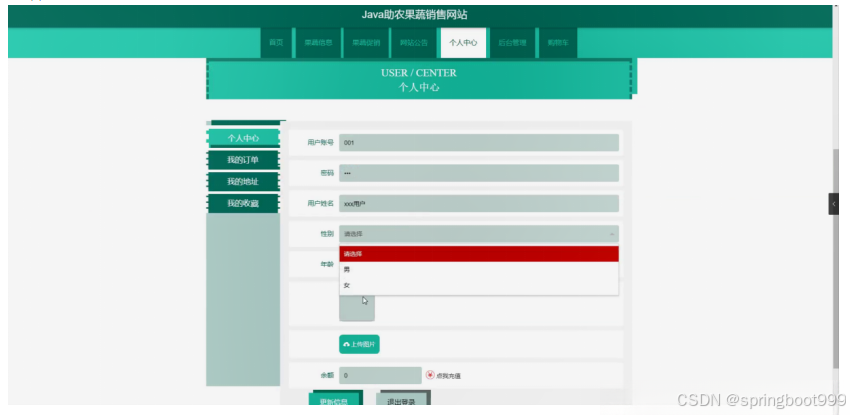
Task: Click the USER / CENTER banner heading
Action: click(418, 73)
